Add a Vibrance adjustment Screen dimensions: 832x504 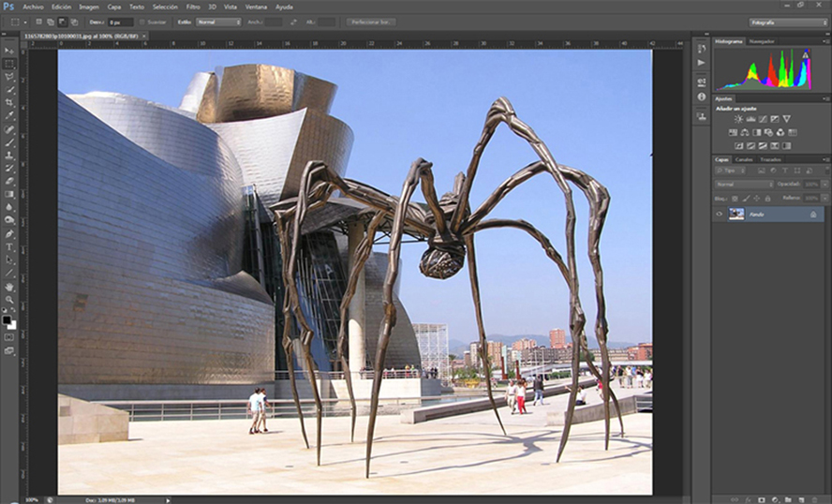tap(787, 119)
